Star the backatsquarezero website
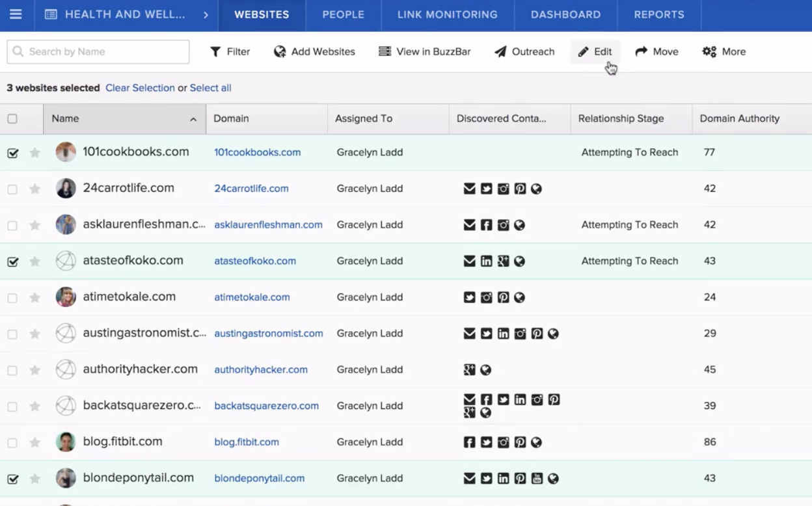Viewport: 812px width, 506px height. coord(35,406)
